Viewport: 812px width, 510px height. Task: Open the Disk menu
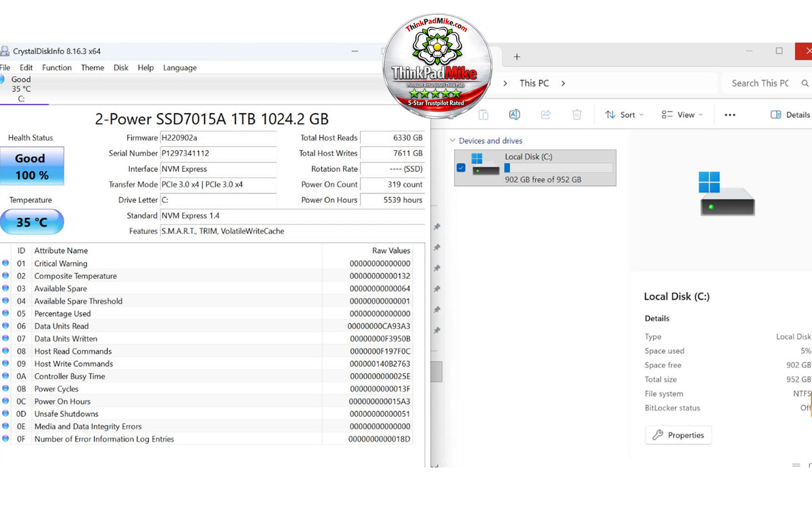(121, 68)
